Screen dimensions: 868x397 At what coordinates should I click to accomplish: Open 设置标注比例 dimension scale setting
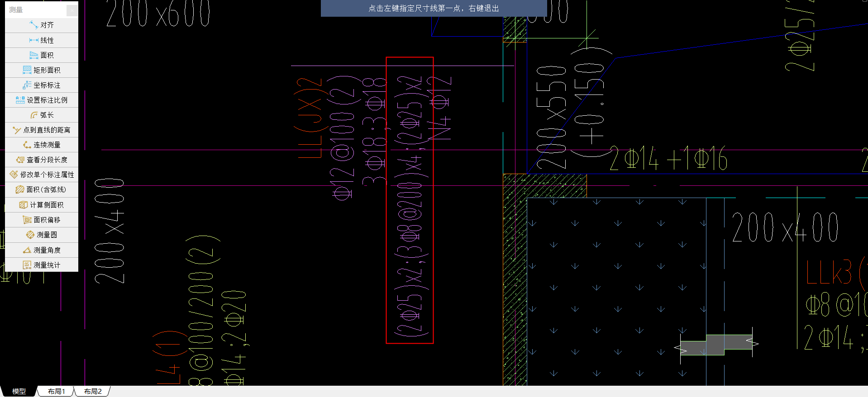42,100
